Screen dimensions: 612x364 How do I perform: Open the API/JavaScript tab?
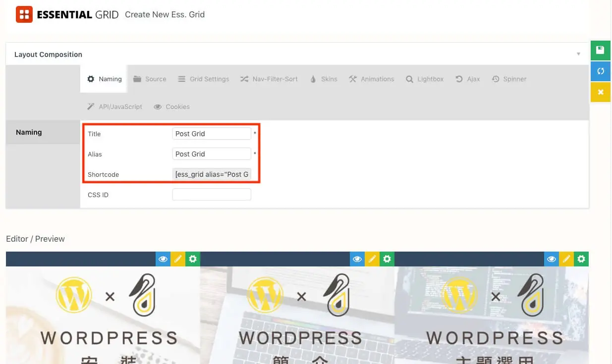[x=114, y=106]
